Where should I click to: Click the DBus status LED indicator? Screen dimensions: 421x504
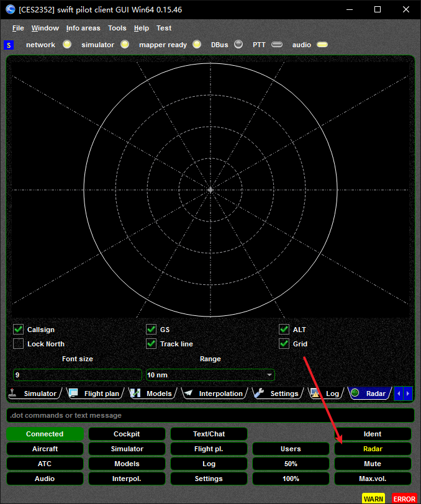pyautogui.click(x=238, y=45)
